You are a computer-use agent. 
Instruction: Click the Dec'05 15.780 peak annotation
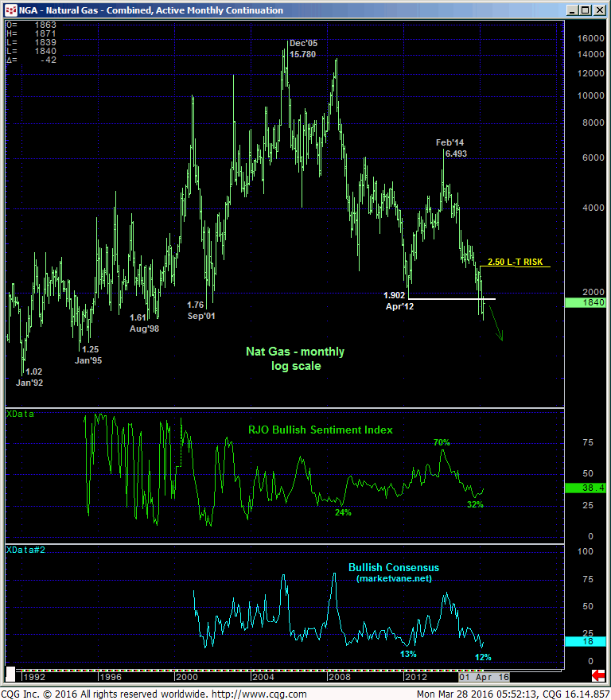tap(303, 49)
